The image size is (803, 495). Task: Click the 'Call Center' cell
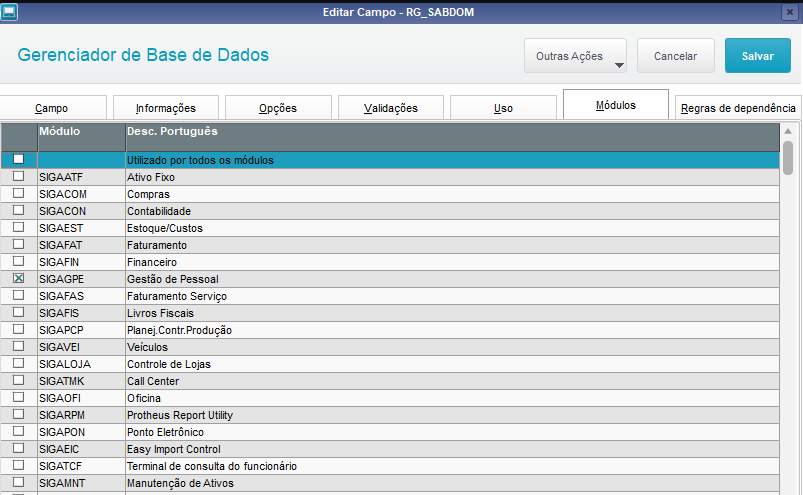453,381
